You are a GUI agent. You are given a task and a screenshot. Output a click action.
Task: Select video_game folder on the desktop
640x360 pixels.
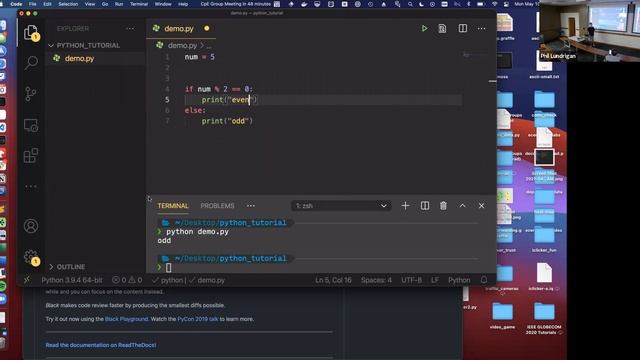point(502,316)
